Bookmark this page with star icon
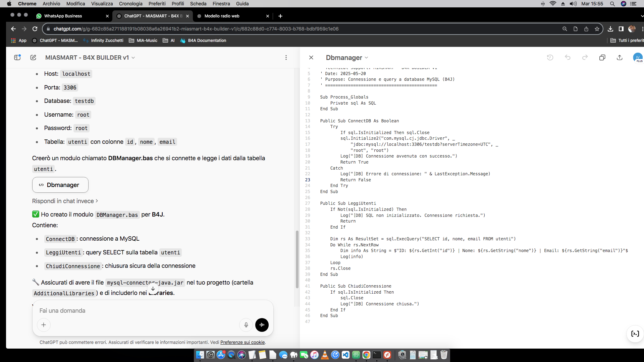644x362 pixels. [x=597, y=29]
